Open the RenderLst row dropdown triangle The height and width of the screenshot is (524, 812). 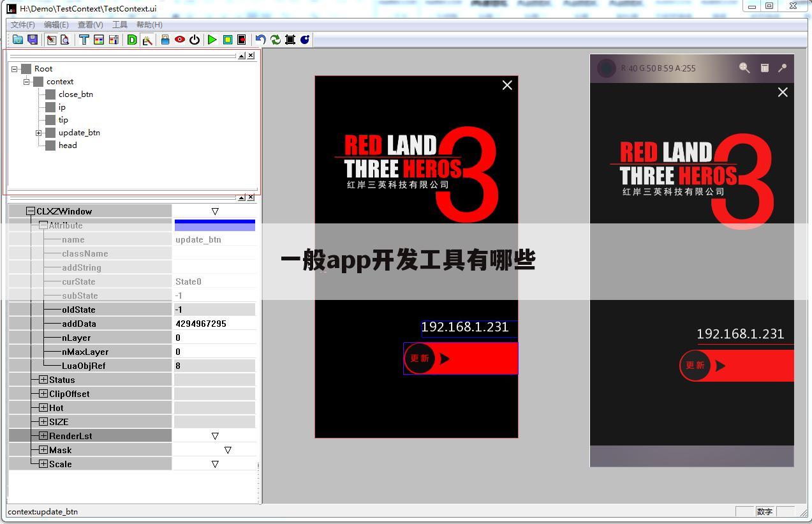(x=215, y=436)
